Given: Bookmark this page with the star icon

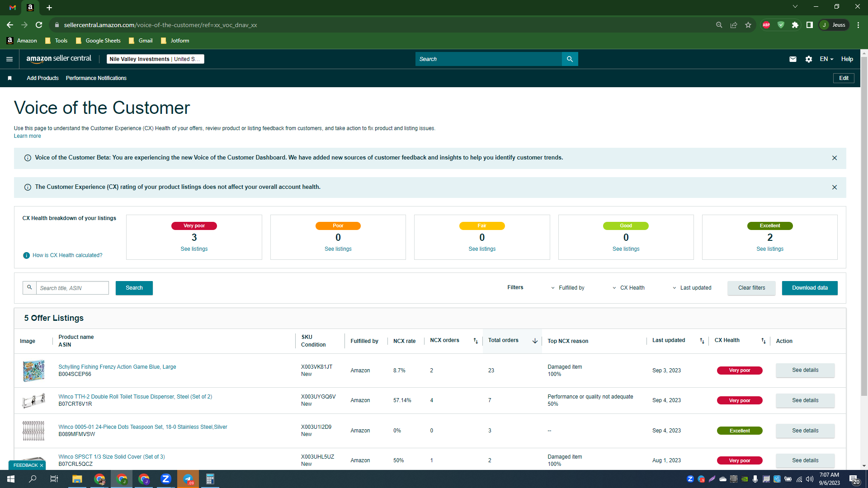Looking at the screenshot, I should [748, 25].
